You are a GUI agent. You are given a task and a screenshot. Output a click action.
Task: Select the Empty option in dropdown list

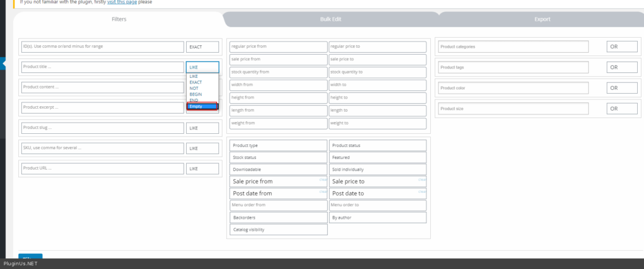202,106
